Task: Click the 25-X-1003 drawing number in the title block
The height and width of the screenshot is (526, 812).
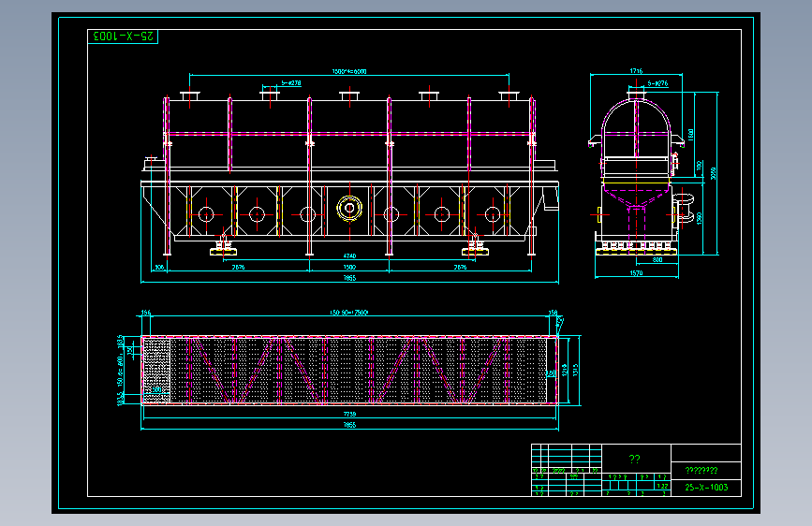Action: tap(706, 488)
